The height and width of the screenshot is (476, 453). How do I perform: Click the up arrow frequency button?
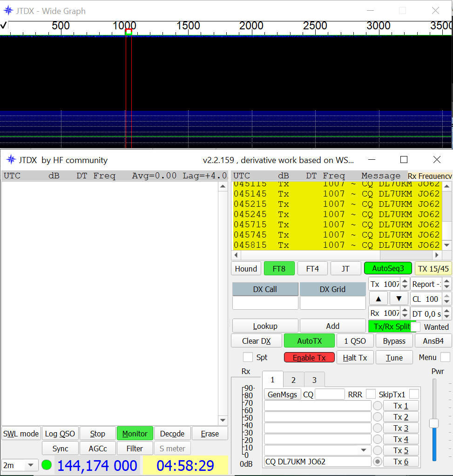[x=379, y=299]
